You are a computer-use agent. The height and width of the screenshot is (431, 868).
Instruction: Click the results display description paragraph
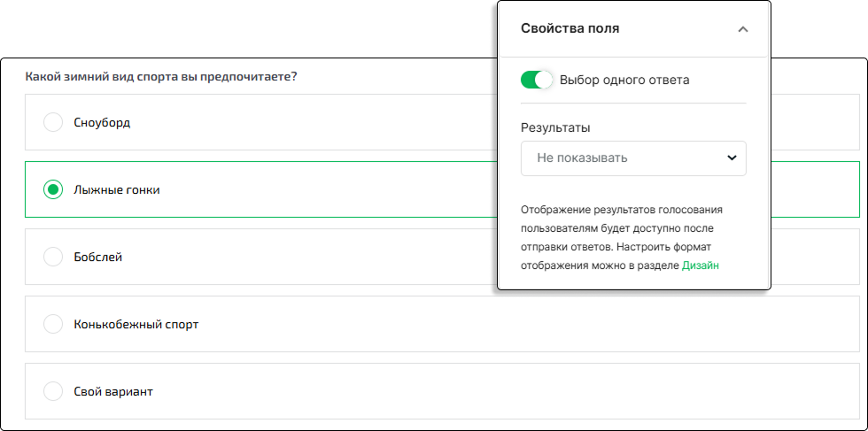tap(622, 238)
